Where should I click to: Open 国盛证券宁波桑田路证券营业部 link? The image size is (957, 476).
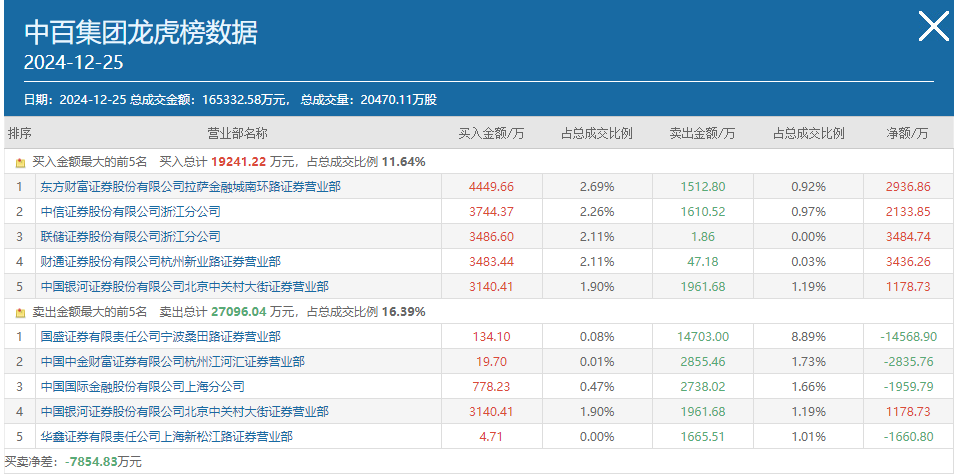coord(161,336)
